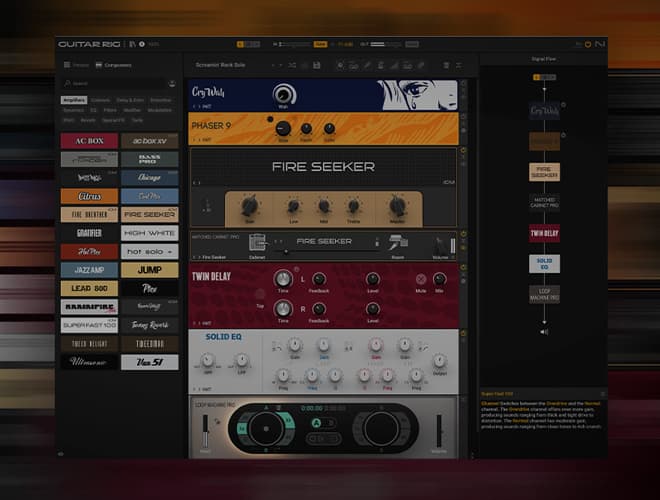The image size is (660, 500).
Task: Click the Solid EQ Output knob
Action: (439, 361)
